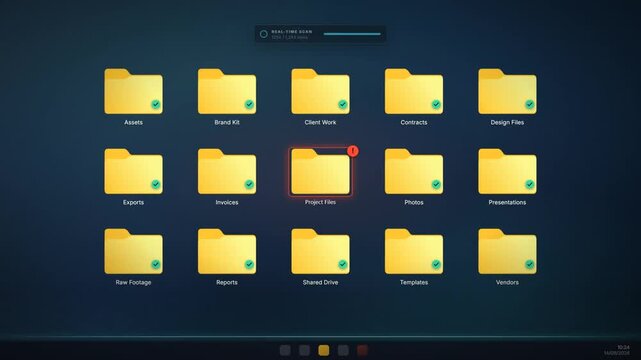
Task: Click the real-time scan progress bar
Action: 352,34
